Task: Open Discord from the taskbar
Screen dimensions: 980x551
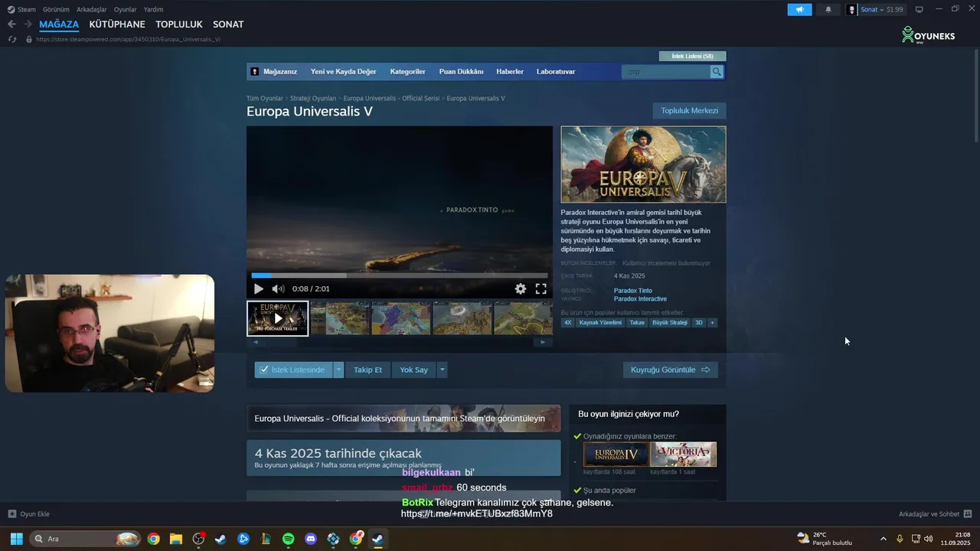Action: click(x=311, y=539)
